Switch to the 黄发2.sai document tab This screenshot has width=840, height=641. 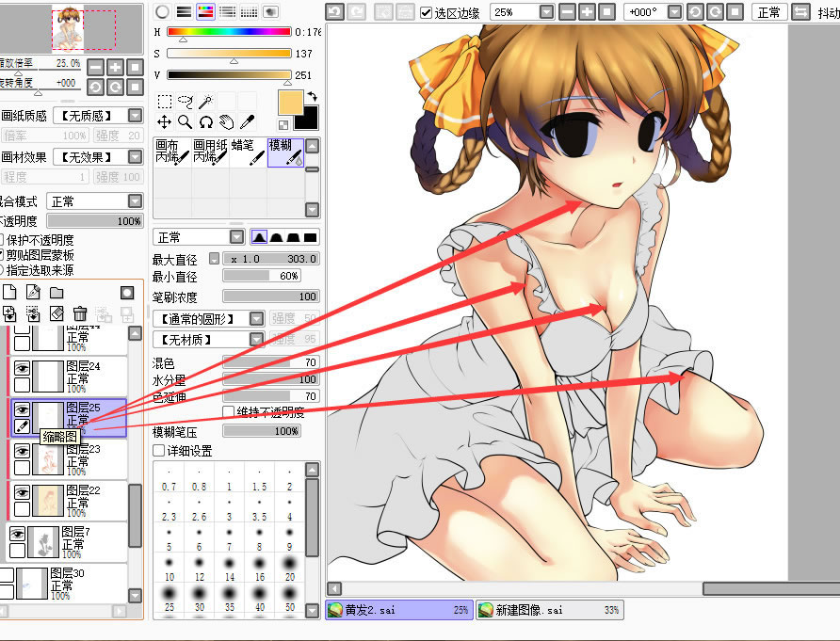399,609
